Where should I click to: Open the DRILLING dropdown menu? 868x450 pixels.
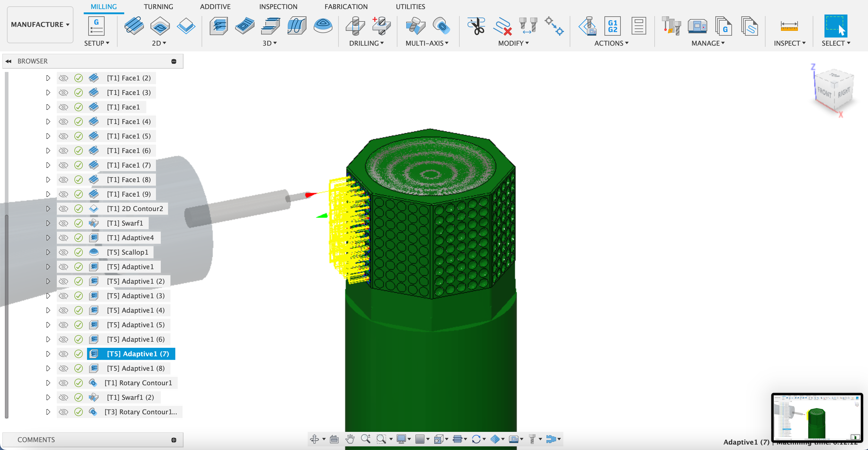(366, 43)
